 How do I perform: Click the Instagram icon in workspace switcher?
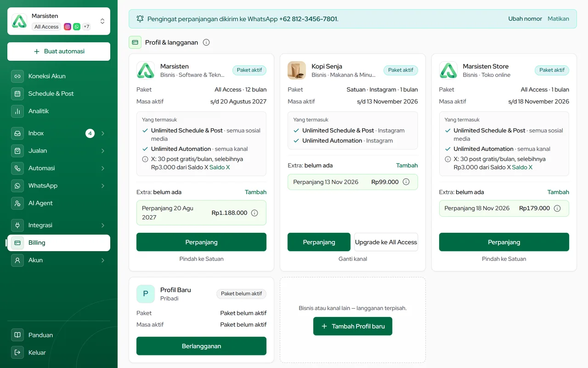(x=68, y=27)
